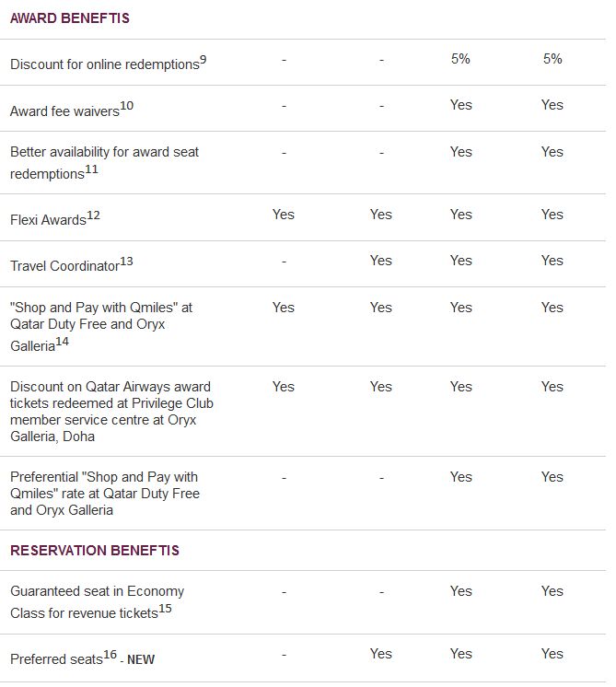Click the Flexi Awards row label

48,219
